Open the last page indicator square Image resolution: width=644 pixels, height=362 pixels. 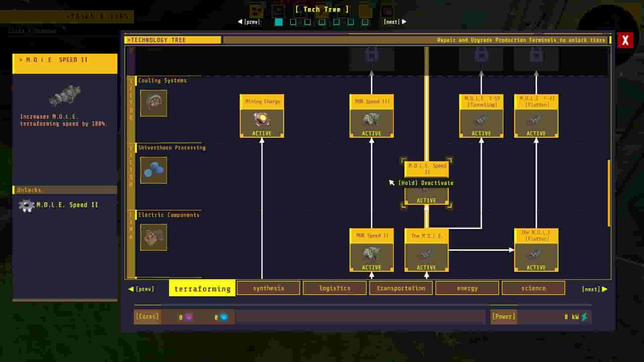pos(365,22)
